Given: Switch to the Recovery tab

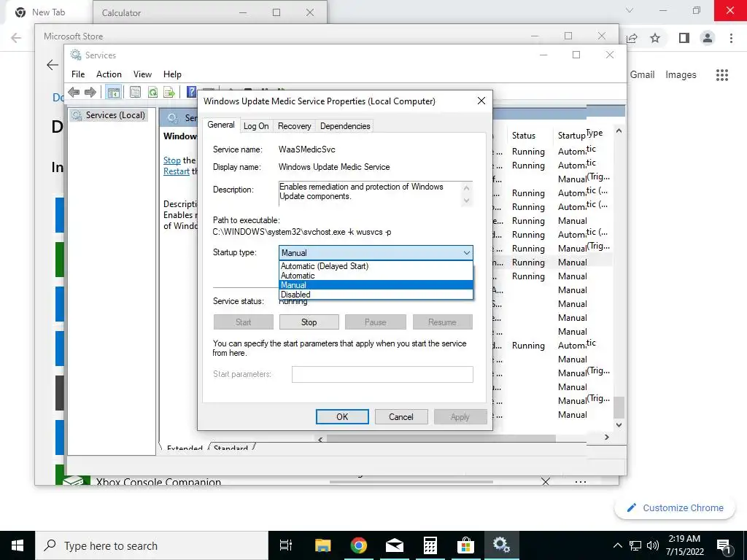Looking at the screenshot, I should [x=295, y=126].
